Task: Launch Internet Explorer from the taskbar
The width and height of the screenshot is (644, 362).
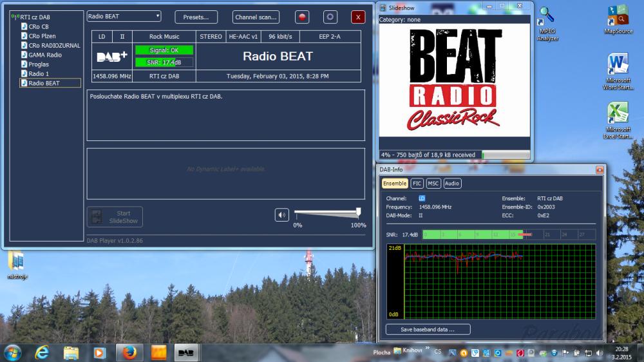Action: point(43,352)
